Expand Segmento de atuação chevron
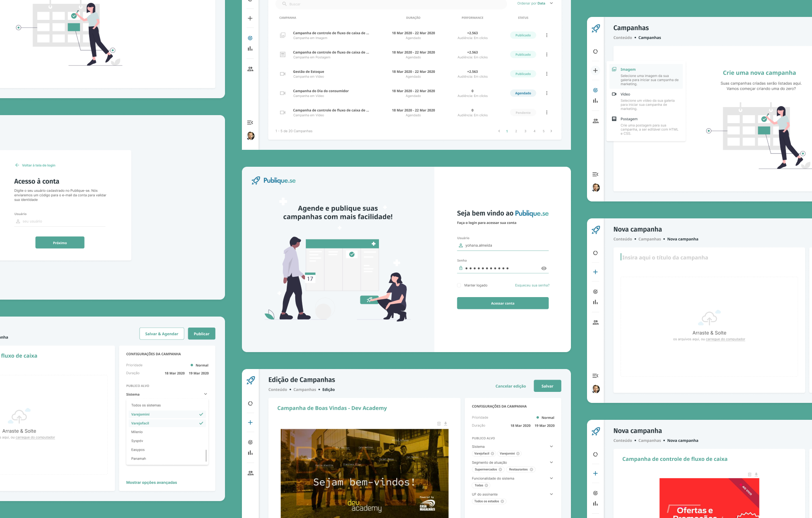The height and width of the screenshot is (518, 812). 551,462
